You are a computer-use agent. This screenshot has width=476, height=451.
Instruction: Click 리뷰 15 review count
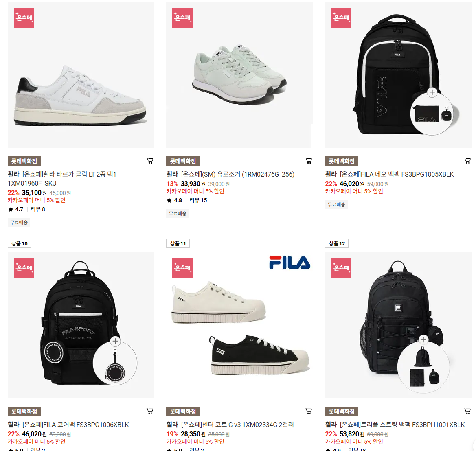tap(198, 200)
